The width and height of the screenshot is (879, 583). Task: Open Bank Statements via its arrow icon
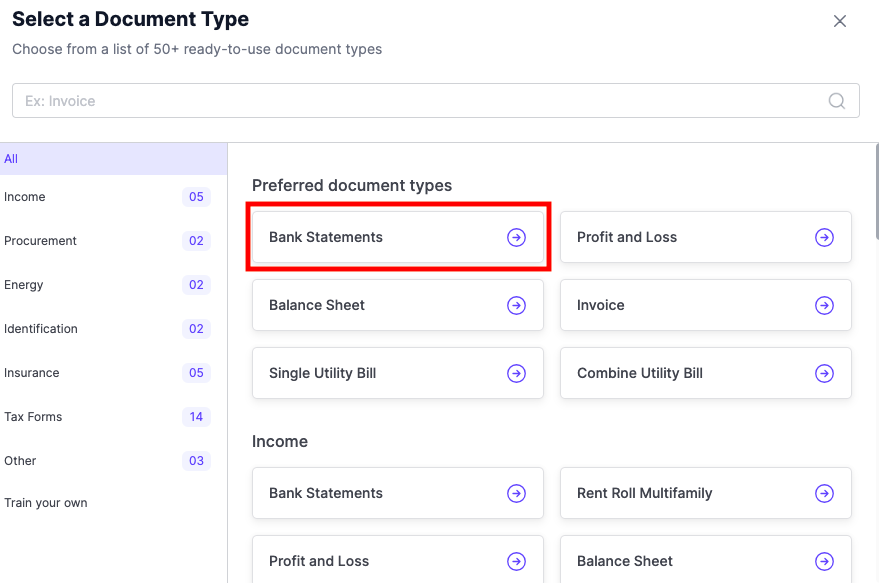coord(516,237)
